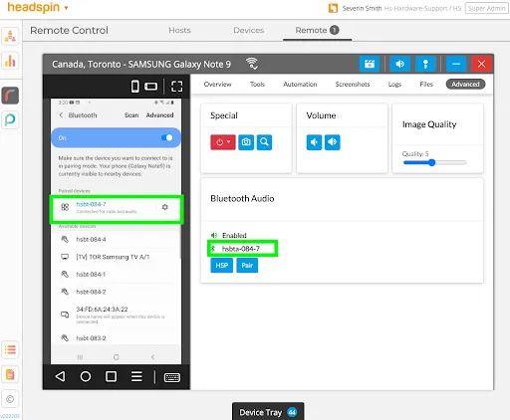The image size is (510, 420).
Task: Open the Logs tab
Action: coord(394,85)
